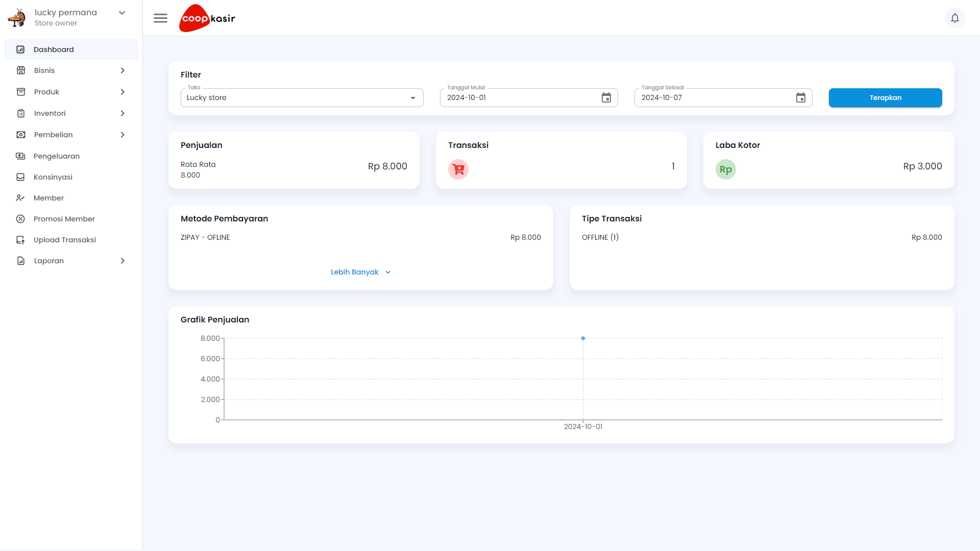Click the calendar icon for Tanggal Selesai
The height and width of the screenshot is (551, 980).
point(801,97)
